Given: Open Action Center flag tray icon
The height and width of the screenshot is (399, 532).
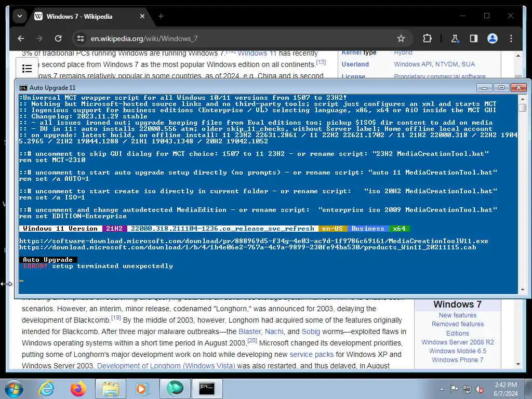Looking at the screenshot, I should tap(454, 389).
